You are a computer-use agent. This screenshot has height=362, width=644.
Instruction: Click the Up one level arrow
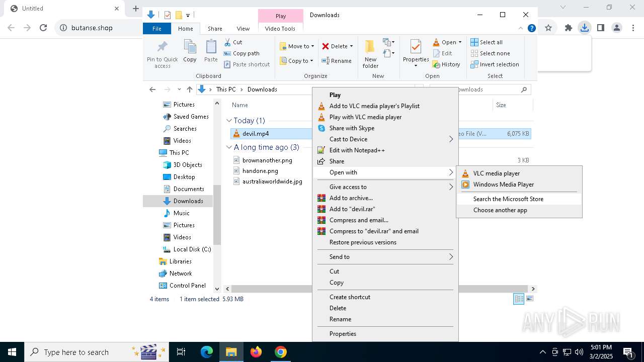click(x=189, y=89)
